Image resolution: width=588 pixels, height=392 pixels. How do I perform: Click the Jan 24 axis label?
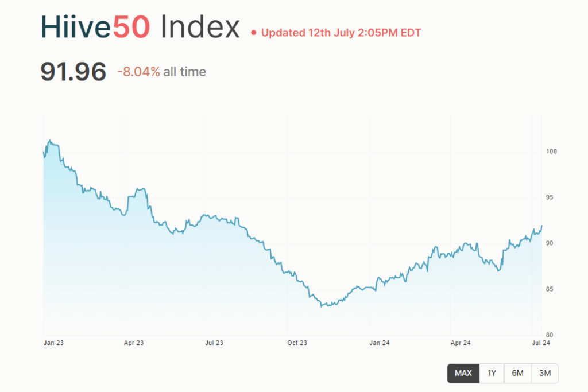tap(379, 343)
